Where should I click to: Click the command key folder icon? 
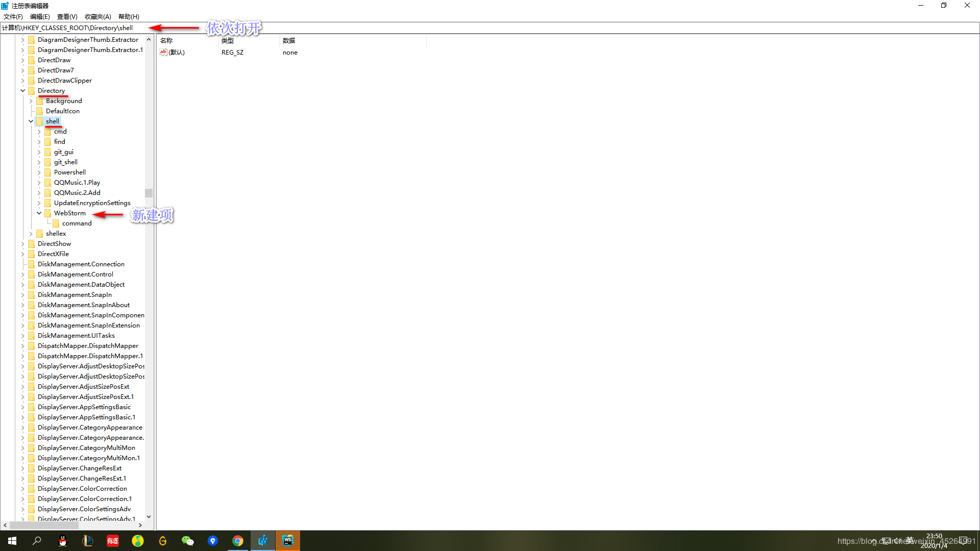(x=56, y=223)
